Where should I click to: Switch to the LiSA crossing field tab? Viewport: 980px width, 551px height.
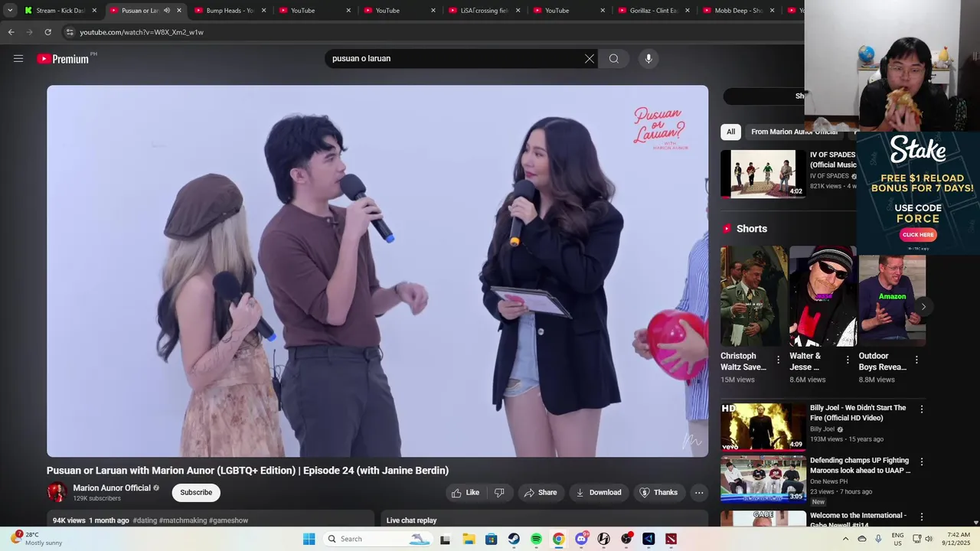[x=485, y=11]
